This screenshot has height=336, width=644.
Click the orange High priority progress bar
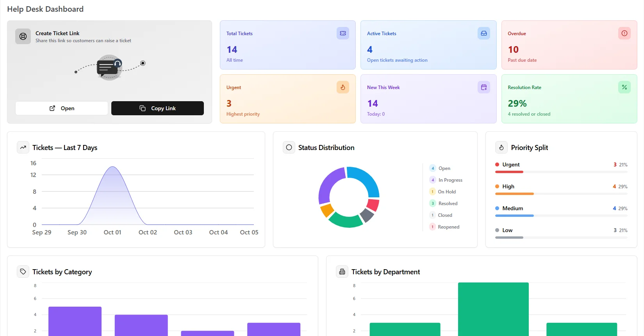click(514, 194)
